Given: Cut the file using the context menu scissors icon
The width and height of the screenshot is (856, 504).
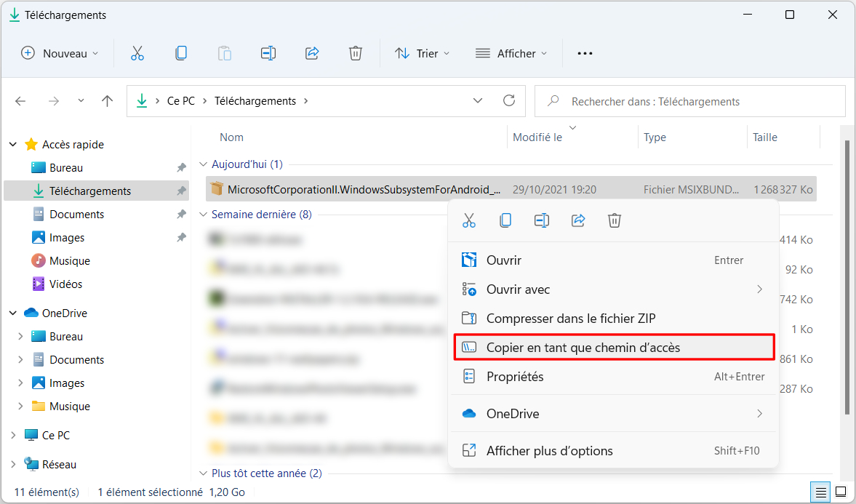Looking at the screenshot, I should (469, 220).
